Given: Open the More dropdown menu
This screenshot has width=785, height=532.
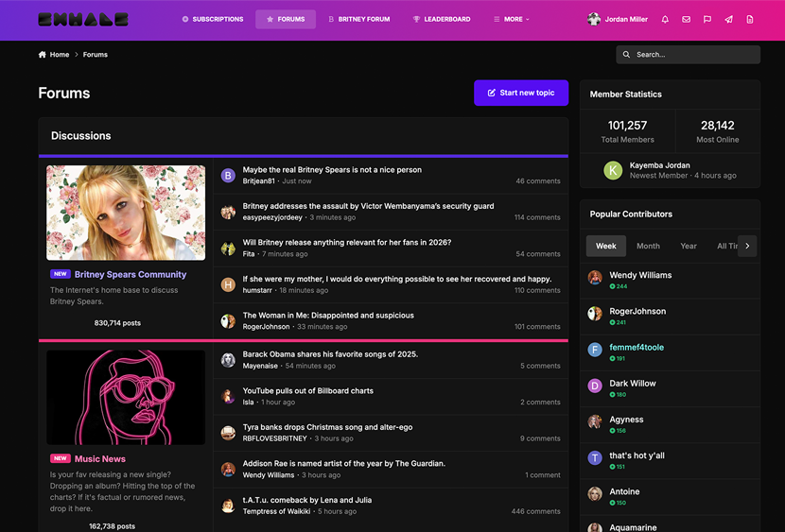Looking at the screenshot, I should [511, 19].
